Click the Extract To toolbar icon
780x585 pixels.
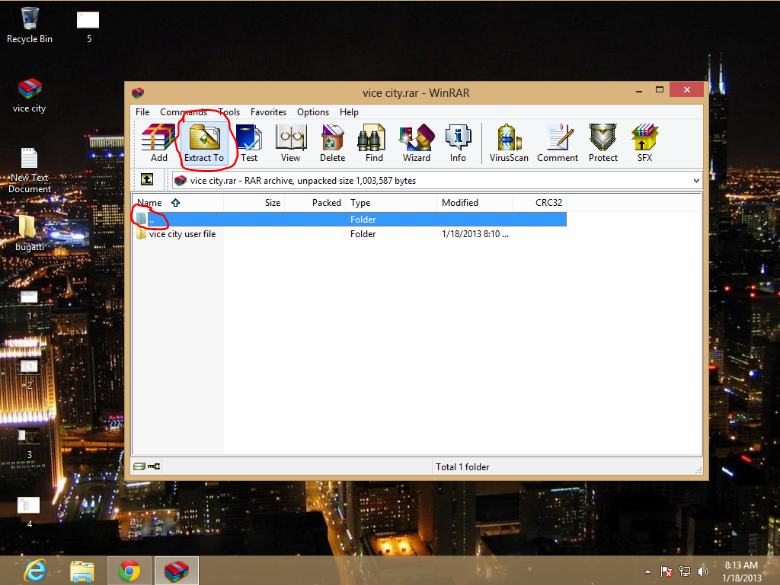point(204,143)
